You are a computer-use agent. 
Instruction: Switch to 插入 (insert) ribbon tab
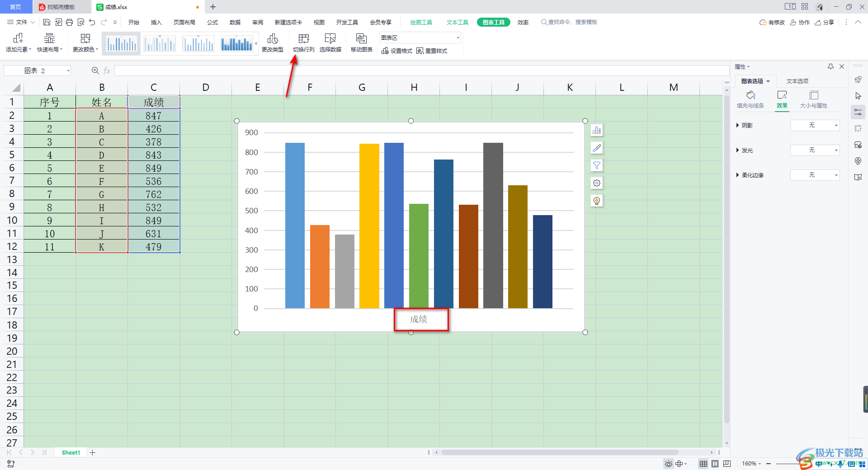click(156, 22)
